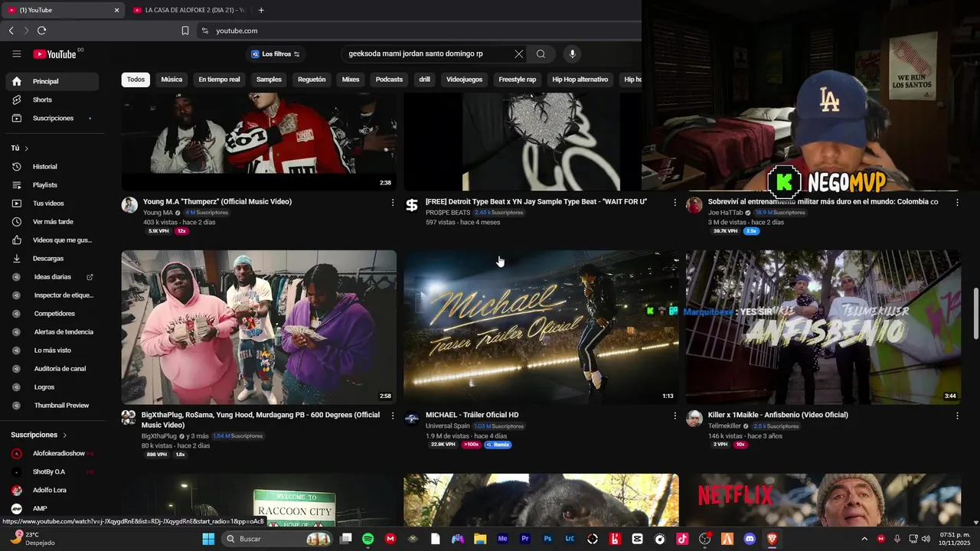Bookmark this page with the bookmark icon
Image resolution: width=980 pixels, height=551 pixels.
(185, 31)
